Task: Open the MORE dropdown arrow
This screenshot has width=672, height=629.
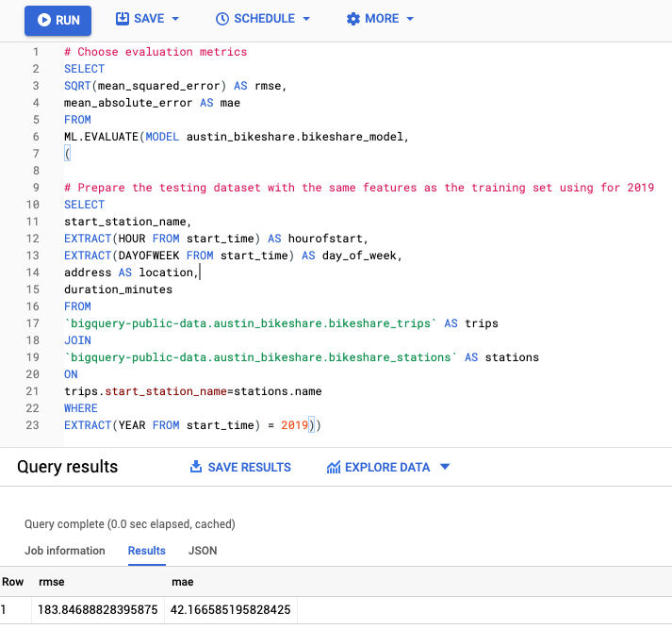Action: pyautogui.click(x=410, y=20)
